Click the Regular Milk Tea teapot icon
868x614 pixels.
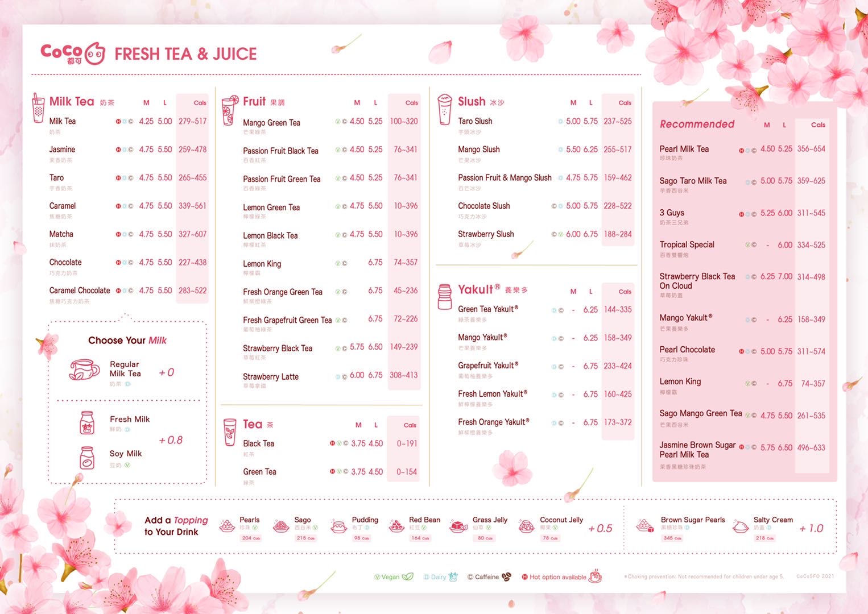(x=84, y=370)
